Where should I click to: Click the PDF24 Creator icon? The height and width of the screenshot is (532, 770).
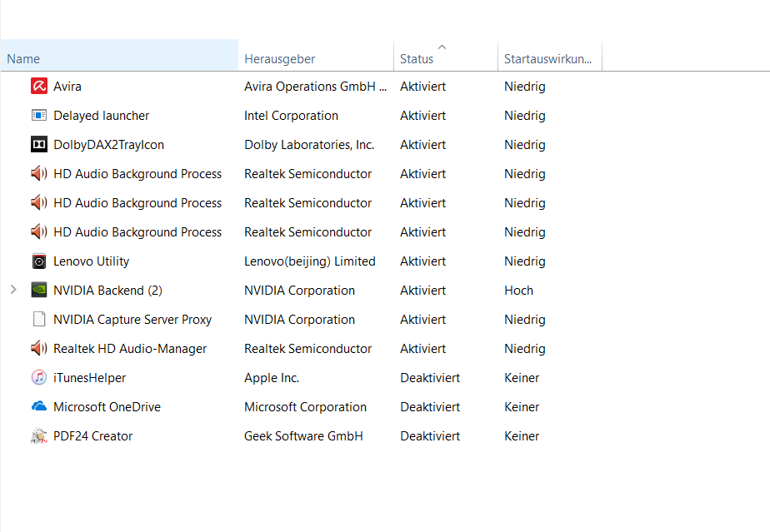pyautogui.click(x=39, y=435)
